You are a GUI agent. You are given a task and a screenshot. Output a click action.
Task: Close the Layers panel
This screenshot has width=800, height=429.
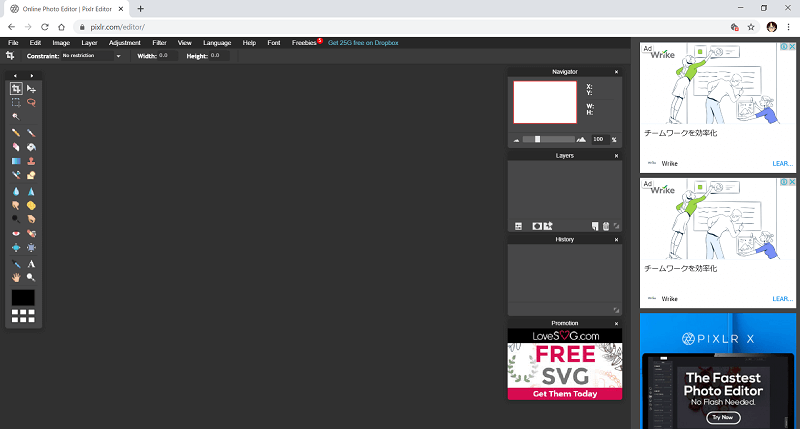click(616, 156)
